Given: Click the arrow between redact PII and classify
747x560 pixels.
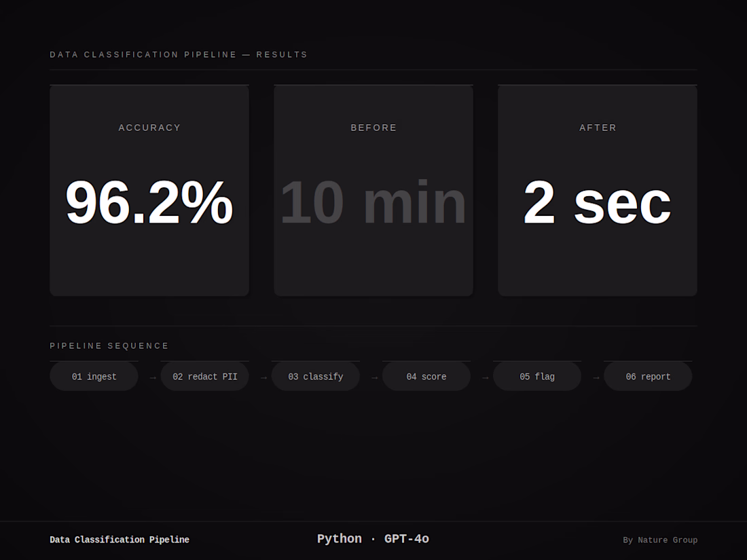Looking at the screenshot, I should tap(263, 377).
